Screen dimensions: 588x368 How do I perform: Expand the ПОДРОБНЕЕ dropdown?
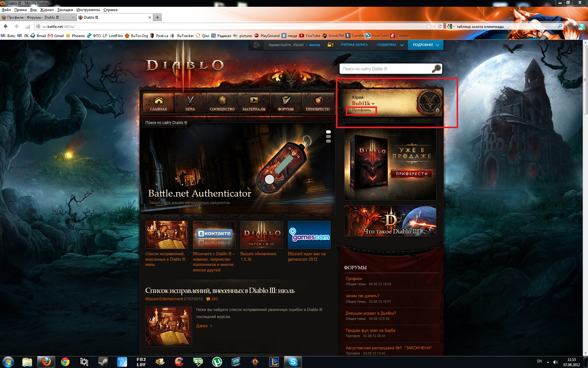point(426,45)
